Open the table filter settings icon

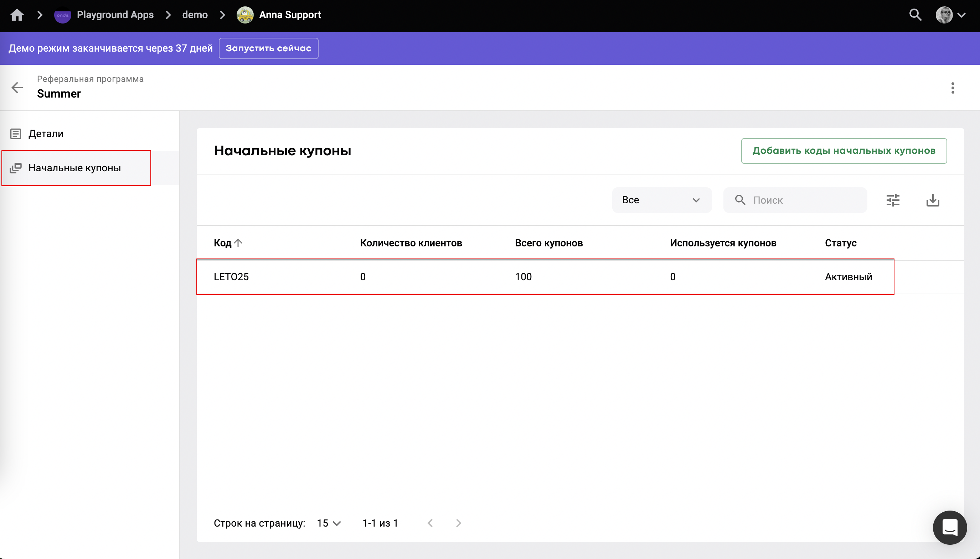point(893,200)
